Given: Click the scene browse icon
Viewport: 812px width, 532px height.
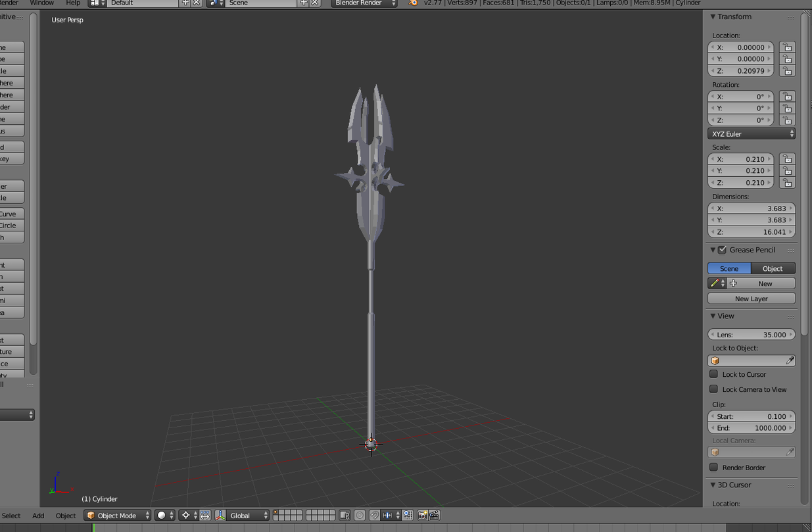Looking at the screenshot, I should (x=215, y=3).
